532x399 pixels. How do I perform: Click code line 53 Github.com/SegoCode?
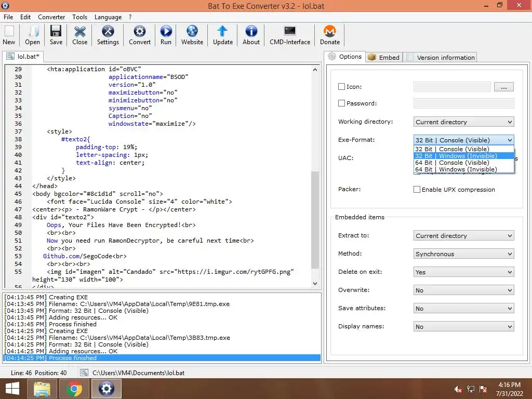pyautogui.click(x=85, y=256)
